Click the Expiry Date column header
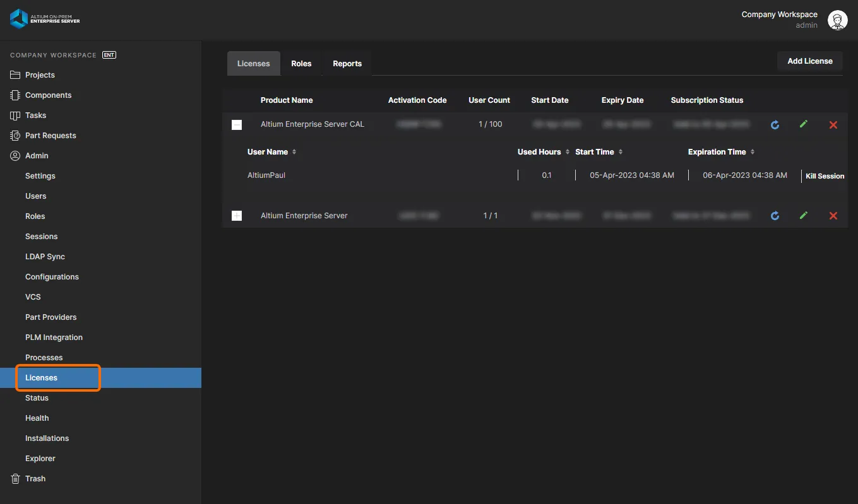 (x=623, y=100)
